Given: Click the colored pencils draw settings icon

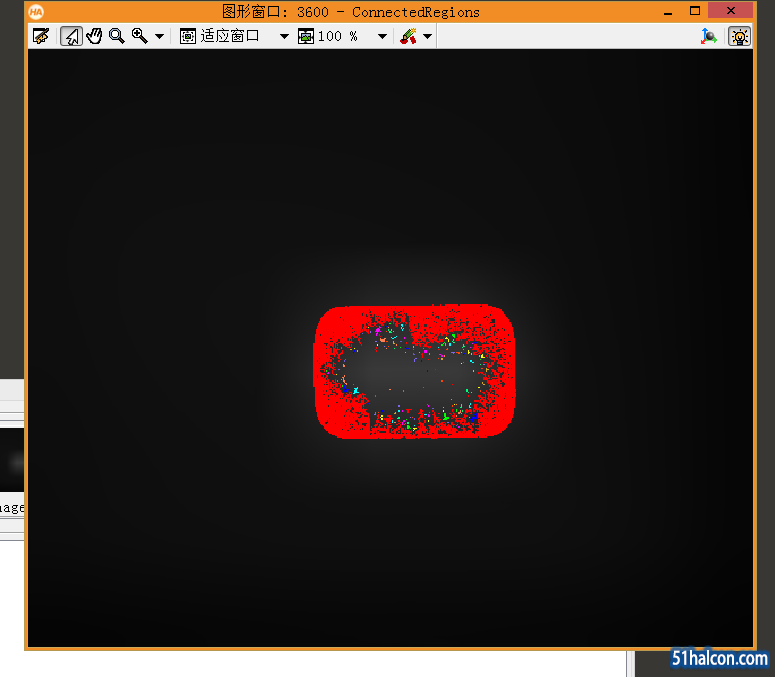Looking at the screenshot, I should (x=408, y=36).
